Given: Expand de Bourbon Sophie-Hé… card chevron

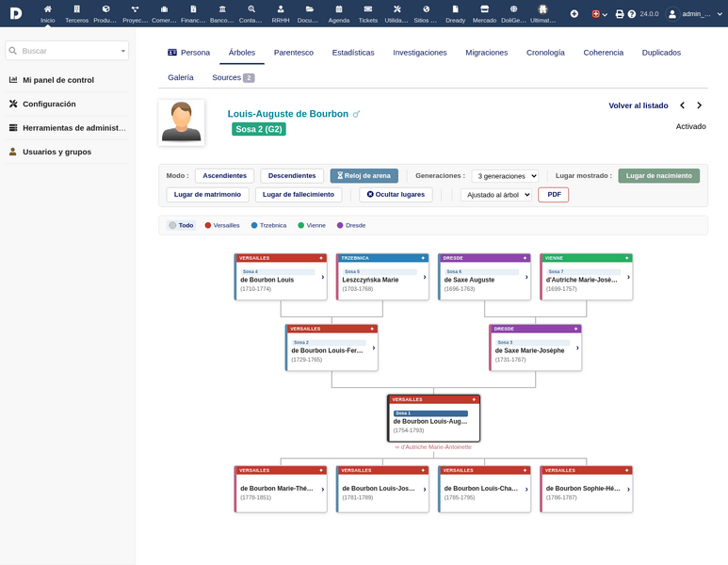Looking at the screenshot, I should tap(629, 490).
